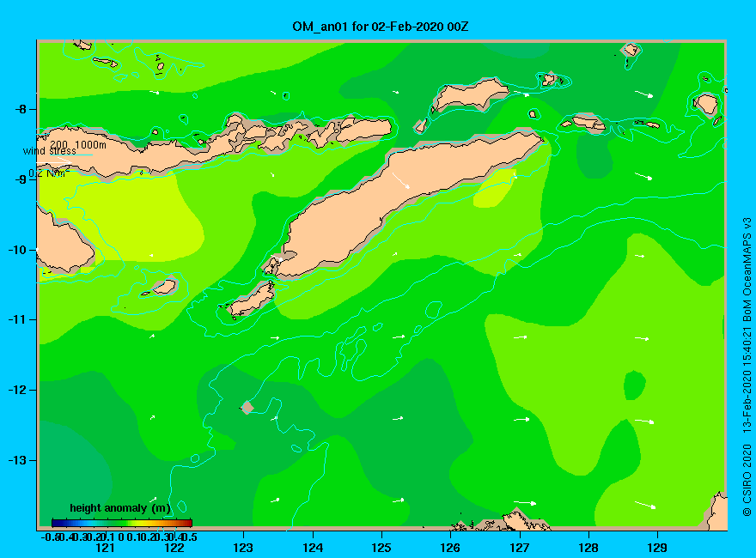Click the small dark green patch near 128.6E 12S
756x558 pixels.
click(x=635, y=385)
